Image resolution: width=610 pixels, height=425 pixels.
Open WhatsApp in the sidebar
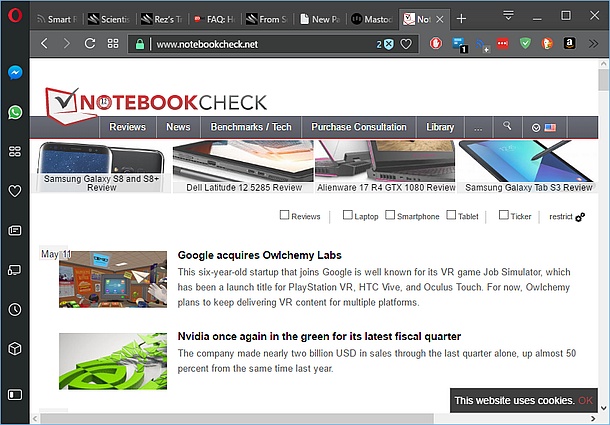(x=15, y=112)
